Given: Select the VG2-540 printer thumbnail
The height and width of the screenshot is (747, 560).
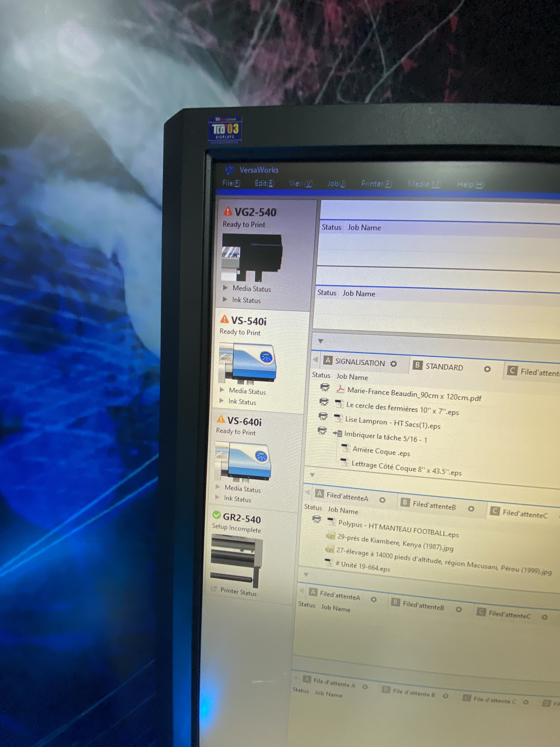Looking at the screenshot, I should coord(251,257).
